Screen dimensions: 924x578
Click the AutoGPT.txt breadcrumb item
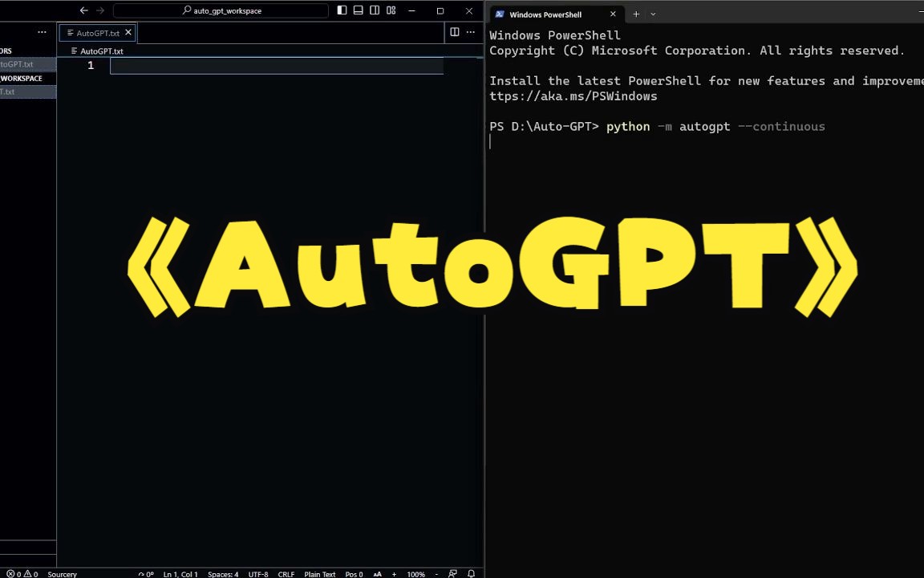(x=101, y=51)
